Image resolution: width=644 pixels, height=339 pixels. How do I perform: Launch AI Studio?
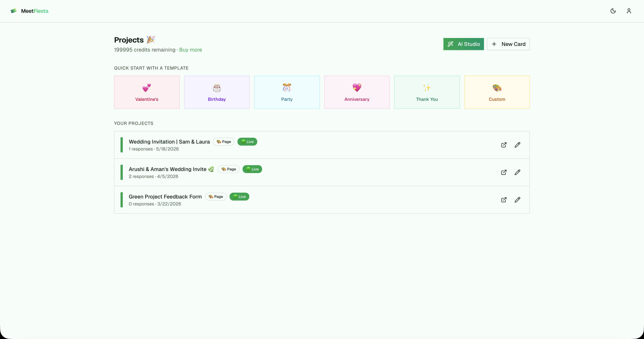(463, 44)
